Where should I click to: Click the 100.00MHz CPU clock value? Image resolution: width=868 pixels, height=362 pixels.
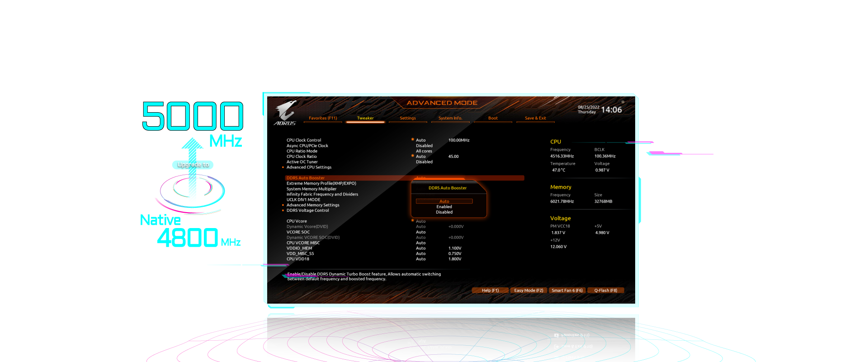click(459, 140)
